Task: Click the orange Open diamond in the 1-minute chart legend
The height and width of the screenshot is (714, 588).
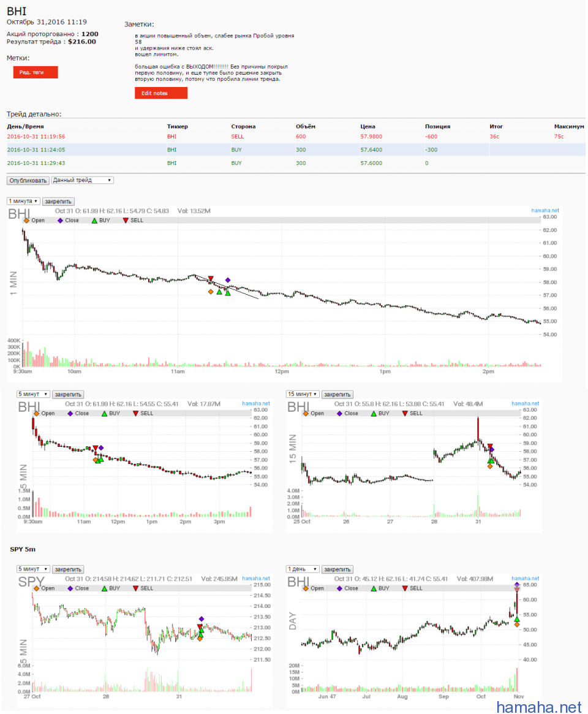Action: [26, 220]
